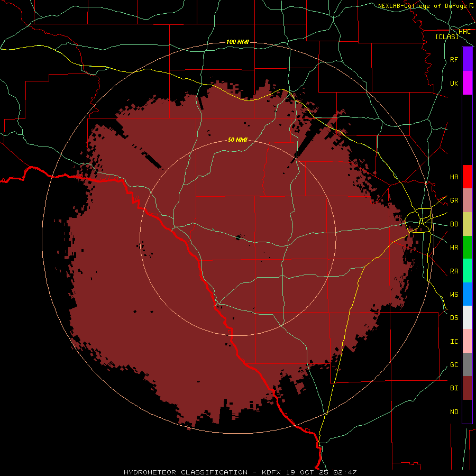Pick the HR green legend swatch
This screenshot has width=476, height=476.
click(x=467, y=248)
